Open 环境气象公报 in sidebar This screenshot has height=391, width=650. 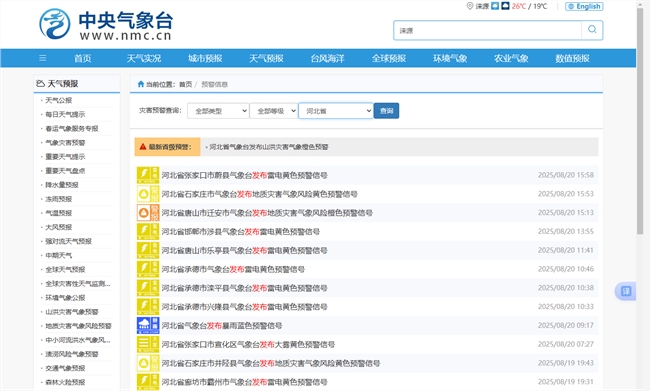click(x=65, y=298)
